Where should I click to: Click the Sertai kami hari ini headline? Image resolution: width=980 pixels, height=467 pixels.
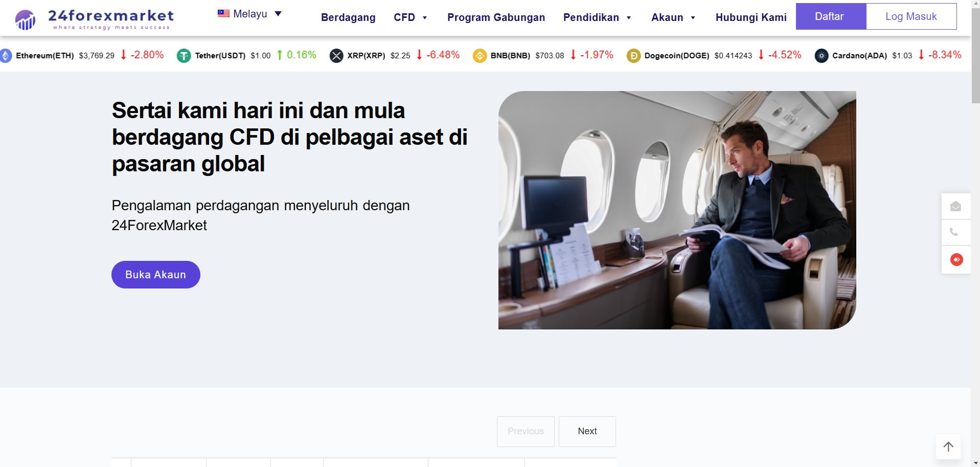coord(289,137)
